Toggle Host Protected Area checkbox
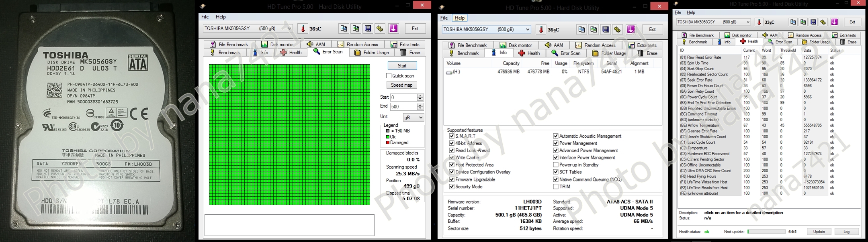868x242 pixels. 452,165
